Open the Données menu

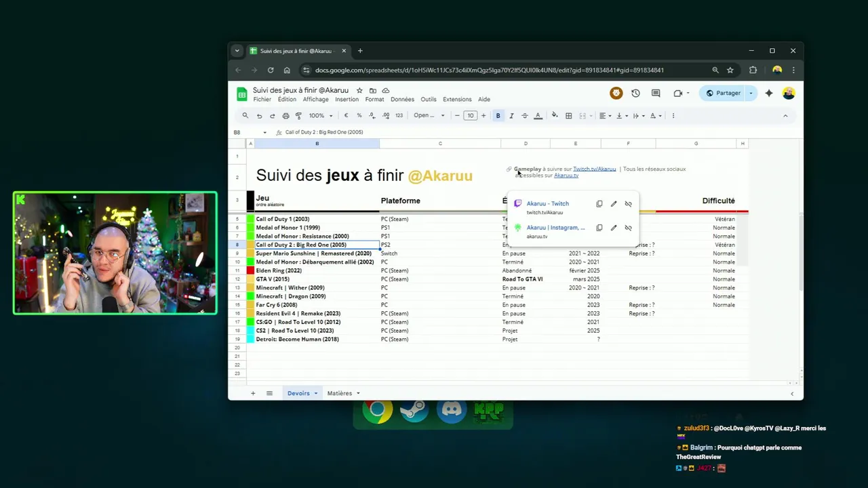click(402, 100)
